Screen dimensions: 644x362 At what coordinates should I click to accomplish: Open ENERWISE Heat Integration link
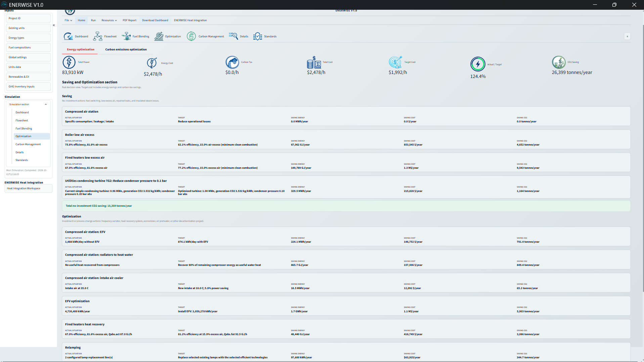190,20
